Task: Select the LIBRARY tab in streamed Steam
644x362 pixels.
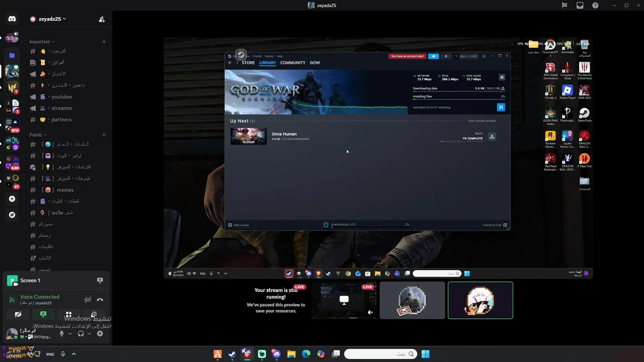Action: point(267,63)
